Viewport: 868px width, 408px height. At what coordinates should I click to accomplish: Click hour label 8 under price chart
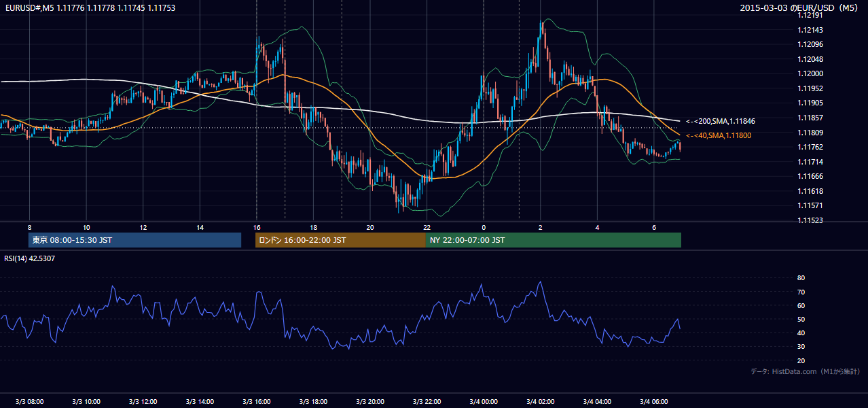(x=29, y=227)
